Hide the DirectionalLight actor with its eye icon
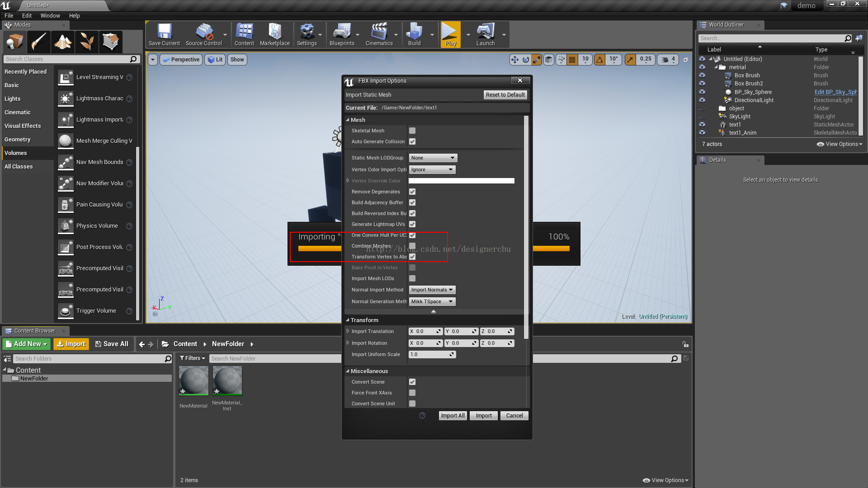This screenshot has height=488, width=868. (x=702, y=100)
